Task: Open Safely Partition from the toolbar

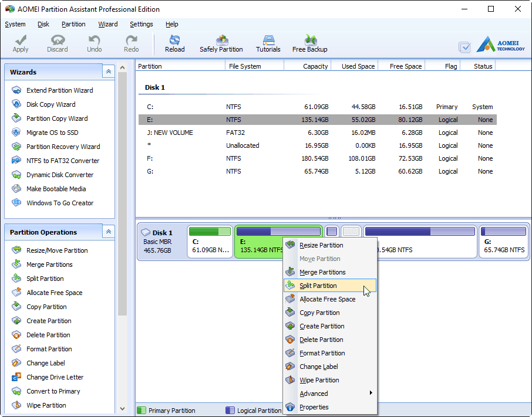Action: 221,44
